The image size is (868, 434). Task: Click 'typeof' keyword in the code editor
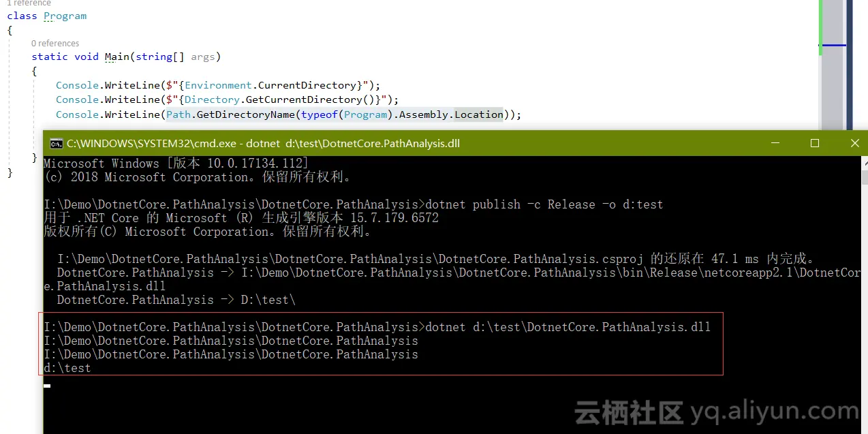(x=320, y=114)
